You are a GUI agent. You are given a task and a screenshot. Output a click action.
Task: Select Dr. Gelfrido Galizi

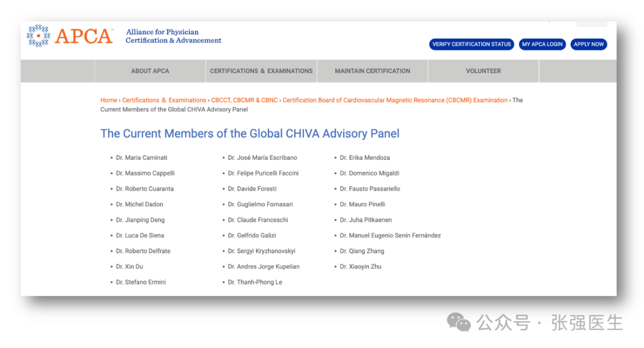[x=252, y=235]
